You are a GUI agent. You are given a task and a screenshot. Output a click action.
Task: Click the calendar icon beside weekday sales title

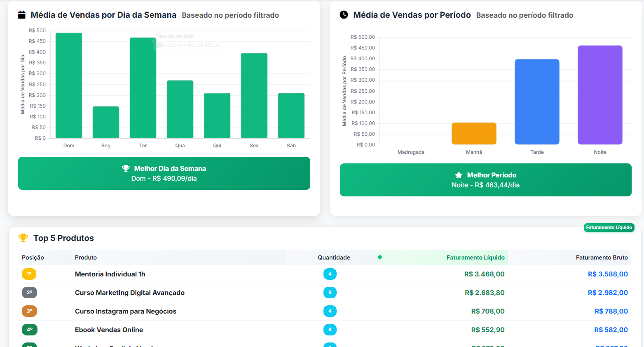22,15
